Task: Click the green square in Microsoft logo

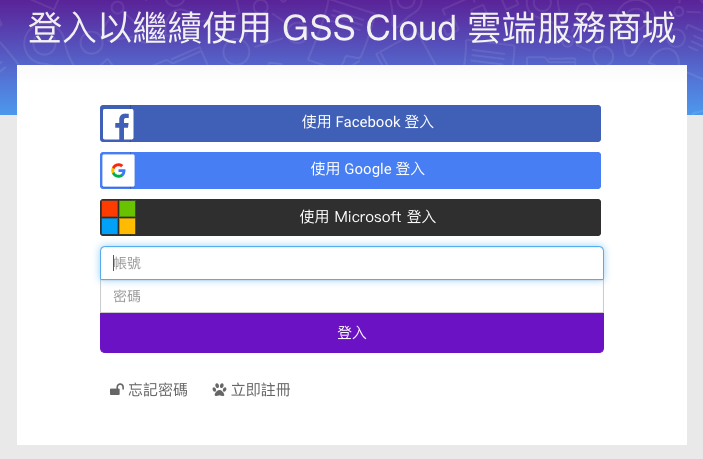Action: point(127,209)
